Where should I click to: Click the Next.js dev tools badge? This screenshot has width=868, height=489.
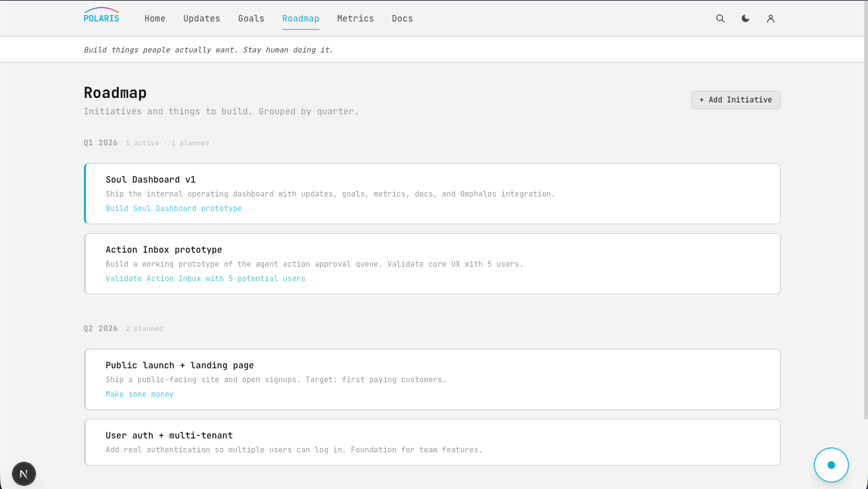point(24,474)
